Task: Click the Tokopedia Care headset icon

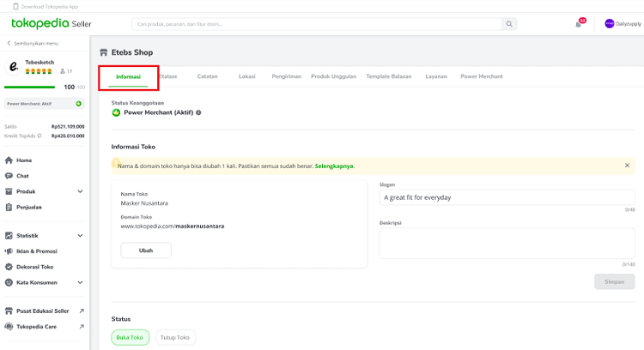Action: 9,327
